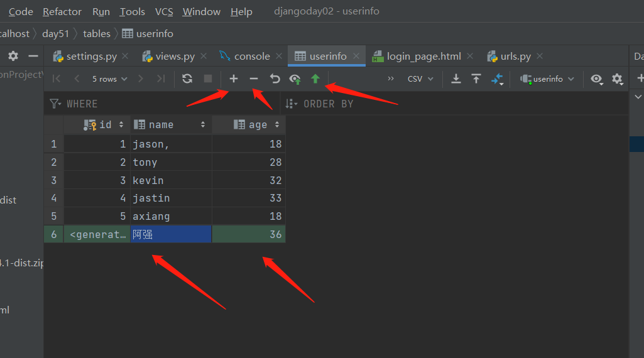This screenshot has height=358, width=644.
Task: Close the userinfo tab
Action: [356, 56]
